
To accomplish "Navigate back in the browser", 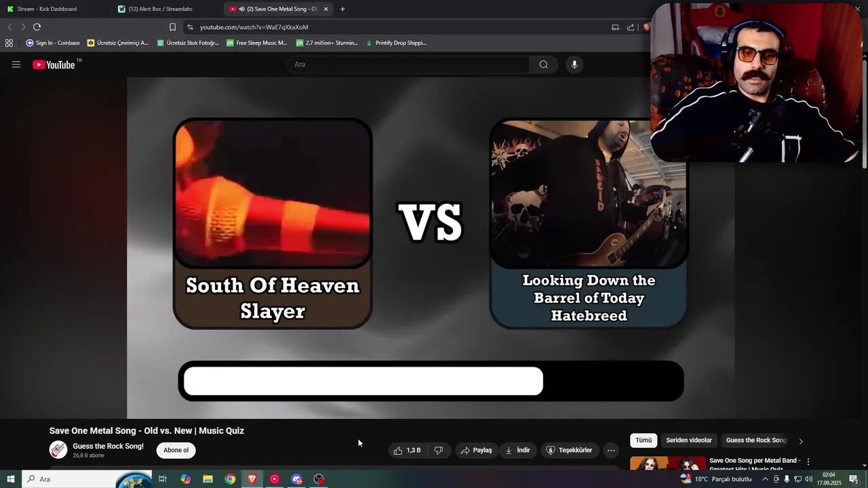I will pos(9,27).
